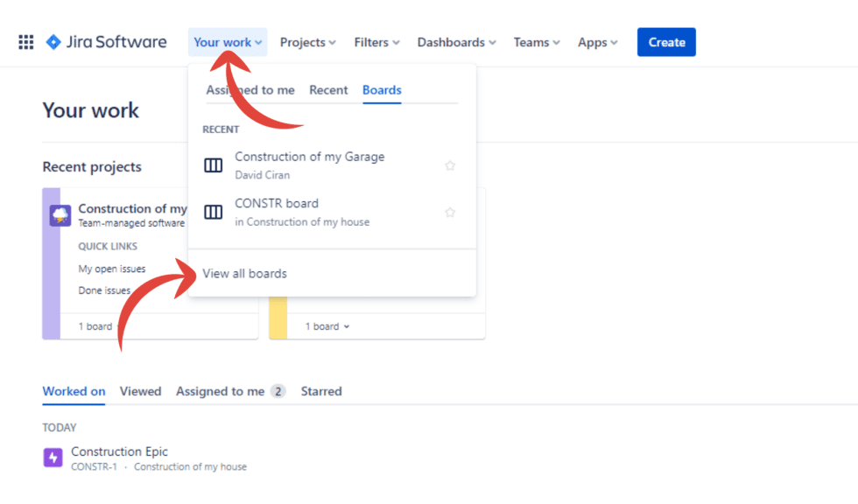
Task: Click the cloud project avatar icon
Action: 60,215
